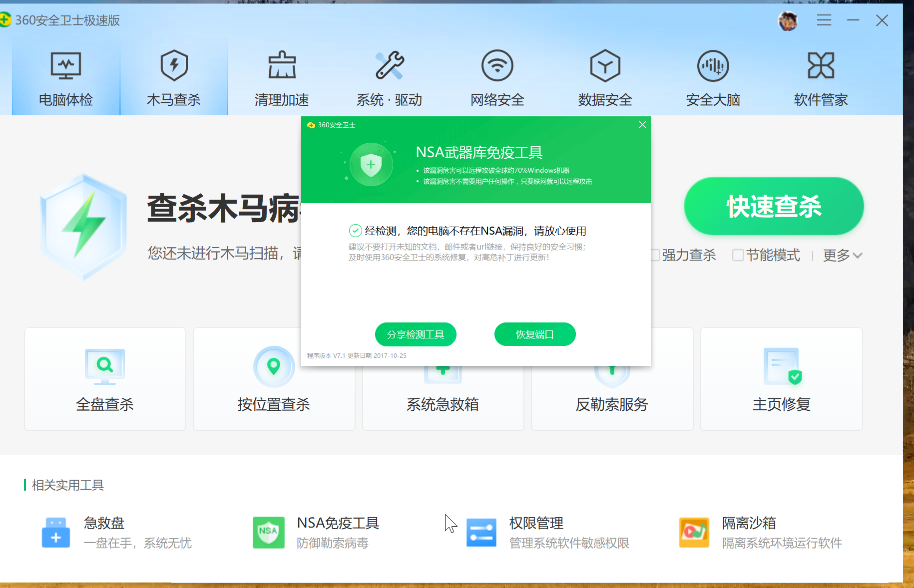Click the 隔离沙箱 label text
Screen dimensions: 914x588
pos(749,523)
